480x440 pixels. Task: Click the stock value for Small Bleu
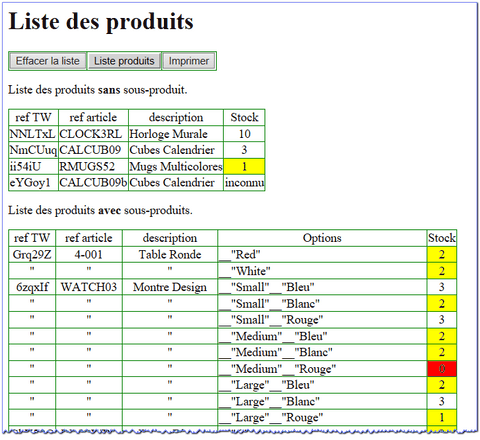(x=442, y=287)
